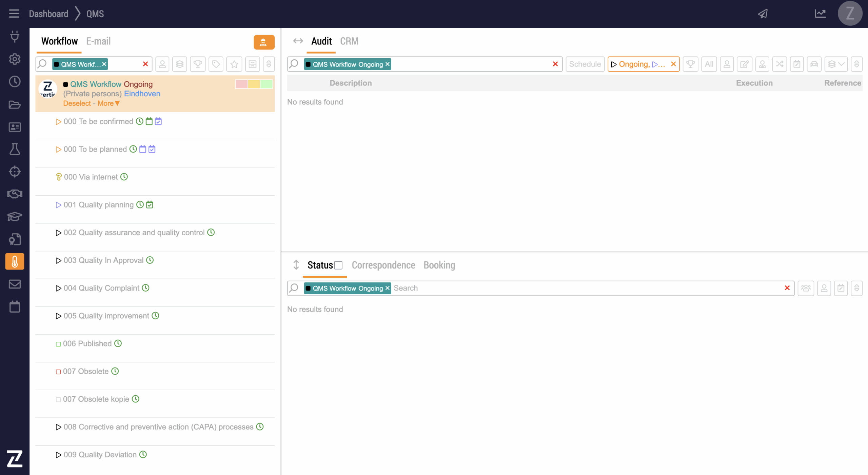Switch to the CRM tab
The image size is (868, 475).
tap(349, 41)
